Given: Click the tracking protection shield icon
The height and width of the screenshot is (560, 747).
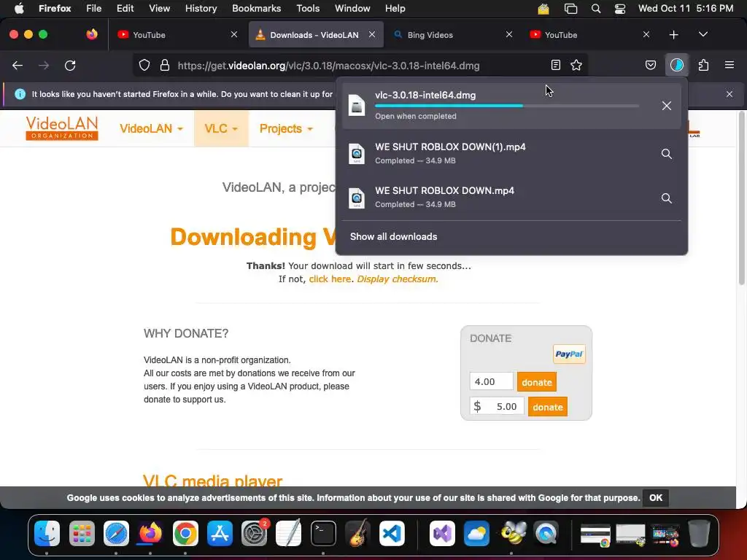Looking at the screenshot, I should coord(144,65).
